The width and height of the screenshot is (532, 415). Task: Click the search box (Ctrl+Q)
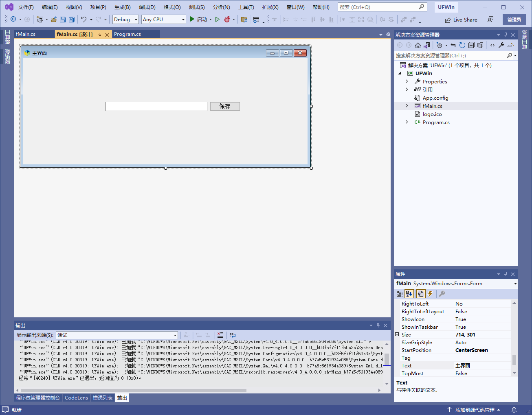coord(382,7)
